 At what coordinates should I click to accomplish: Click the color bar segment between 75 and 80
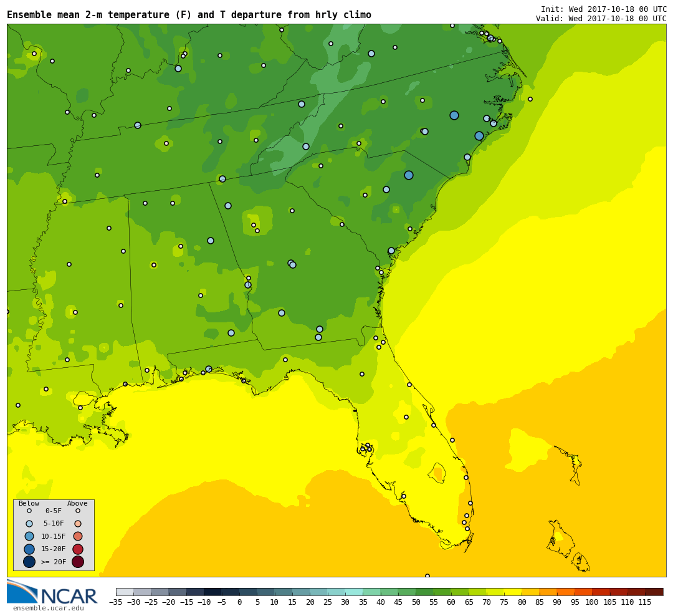point(512,592)
